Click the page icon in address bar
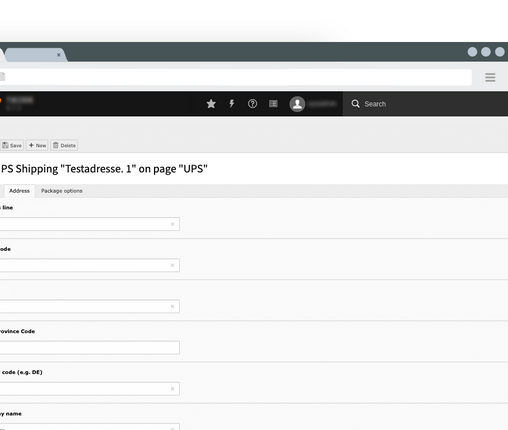 coord(2,77)
